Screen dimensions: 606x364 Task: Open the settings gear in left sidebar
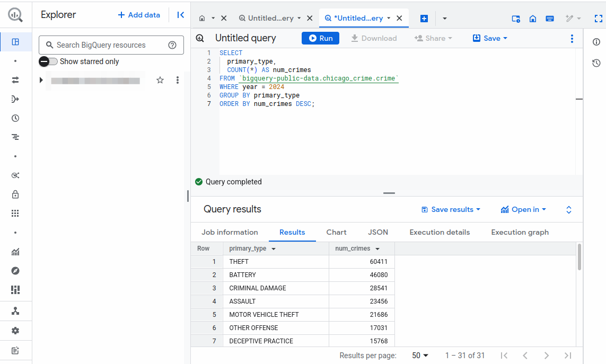(15, 331)
